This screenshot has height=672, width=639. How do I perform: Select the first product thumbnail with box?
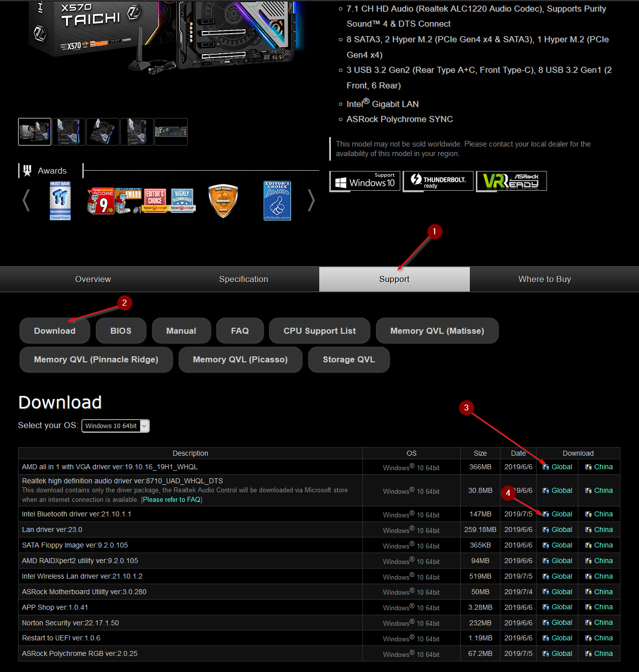pos(35,131)
